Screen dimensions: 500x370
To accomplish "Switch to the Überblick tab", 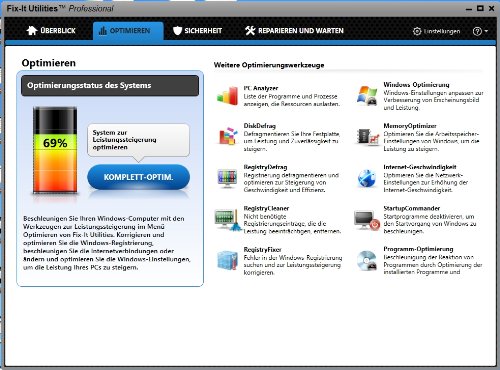I will point(51,31).
